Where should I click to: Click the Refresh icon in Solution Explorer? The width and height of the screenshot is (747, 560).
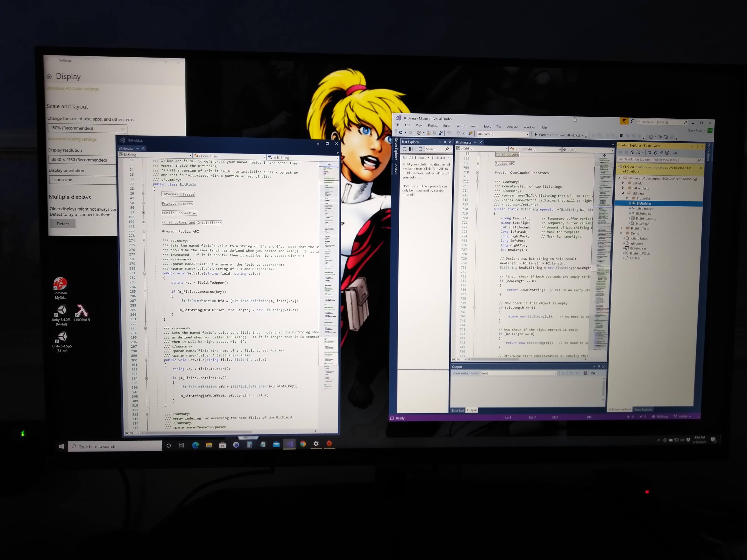(655, 153)
